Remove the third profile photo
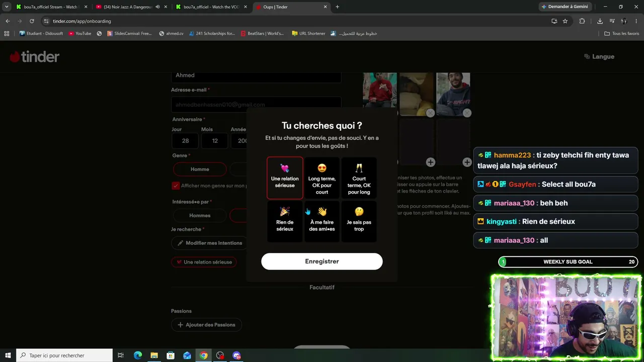Screen dimensions: 644x362 click(x=467, y=113)
